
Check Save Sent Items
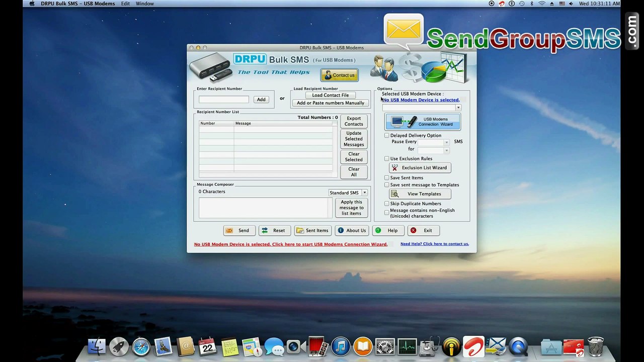pos(387,177)
